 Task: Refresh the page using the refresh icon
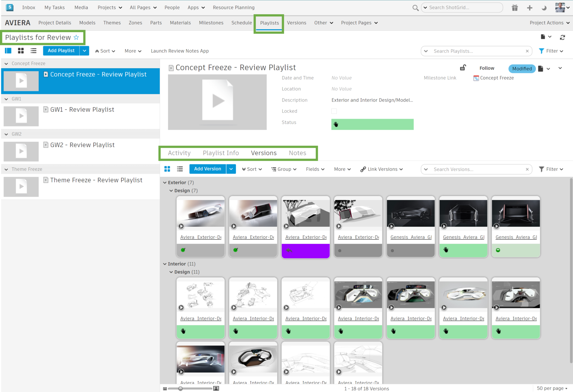pyautogui.click(x=563, y=37)
